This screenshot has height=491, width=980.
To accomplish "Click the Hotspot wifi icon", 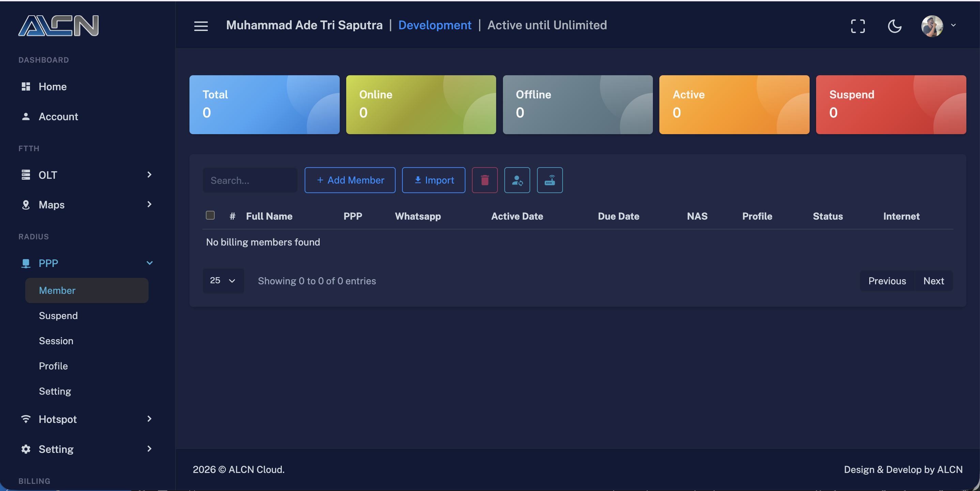I will click(26, 419).
